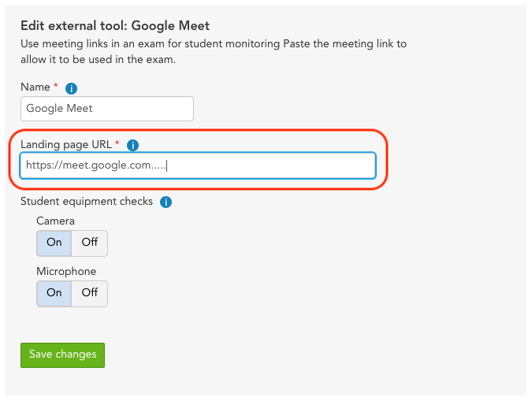Click the Landing page URL label
Image resolution: width=532 pixels, height=401 pixels.
click(x=66, y=144)
